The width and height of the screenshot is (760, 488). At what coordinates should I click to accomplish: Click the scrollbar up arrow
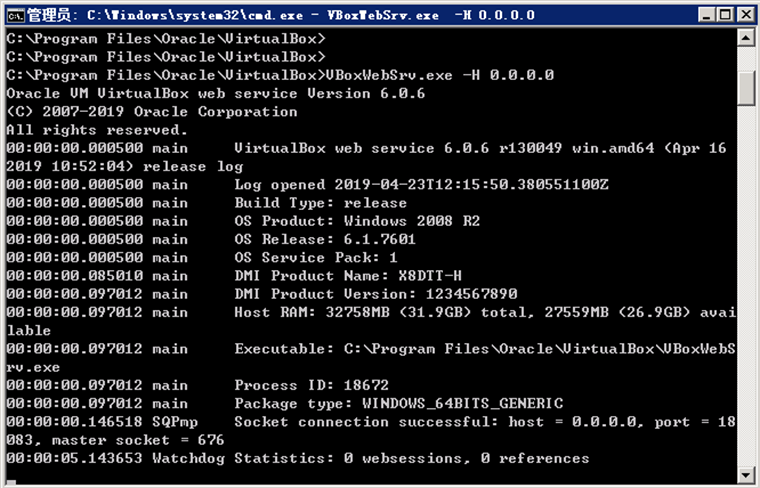pyautogui.click(x=745, y=38)
